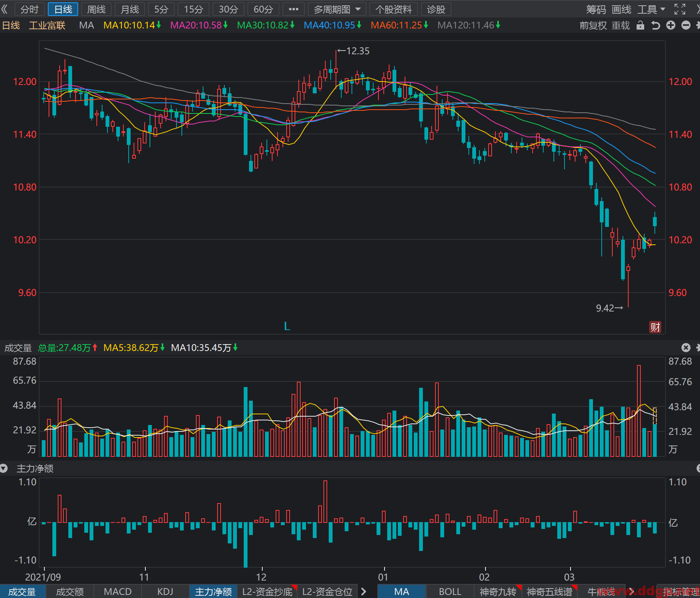Zoom in using the plus icon

[x=671, y=25]
